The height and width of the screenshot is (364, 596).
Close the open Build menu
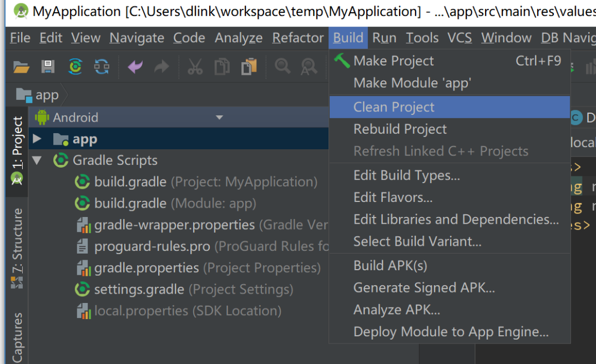click(348, 38)
